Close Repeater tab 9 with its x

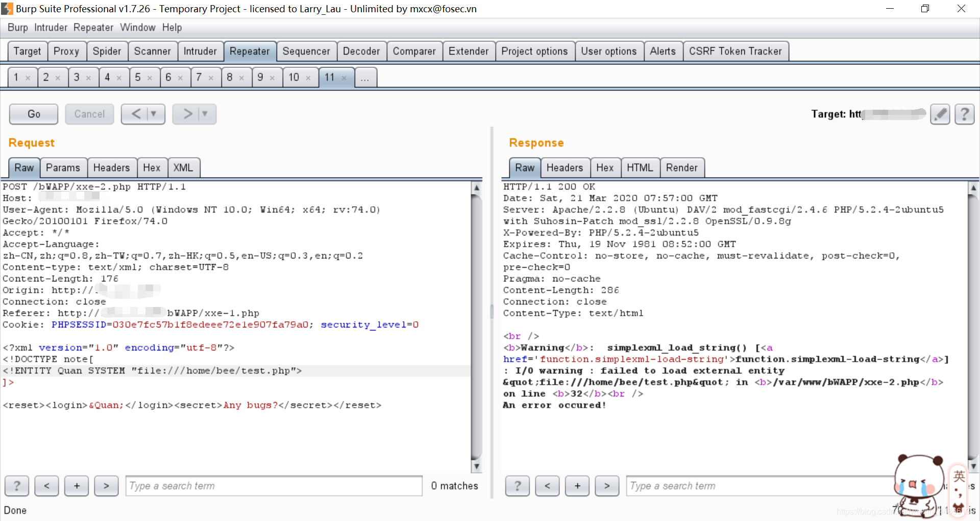click(x=272, y=78)
